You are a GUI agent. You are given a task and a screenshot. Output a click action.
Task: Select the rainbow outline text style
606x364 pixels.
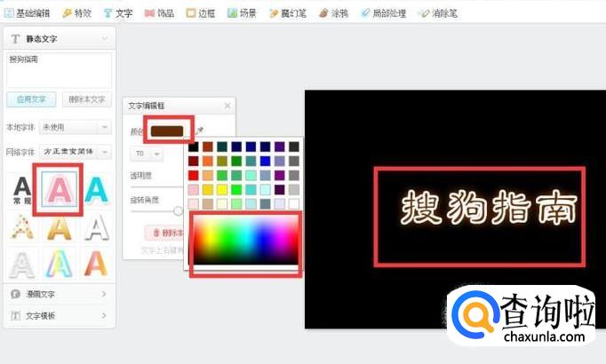(60, 264)
